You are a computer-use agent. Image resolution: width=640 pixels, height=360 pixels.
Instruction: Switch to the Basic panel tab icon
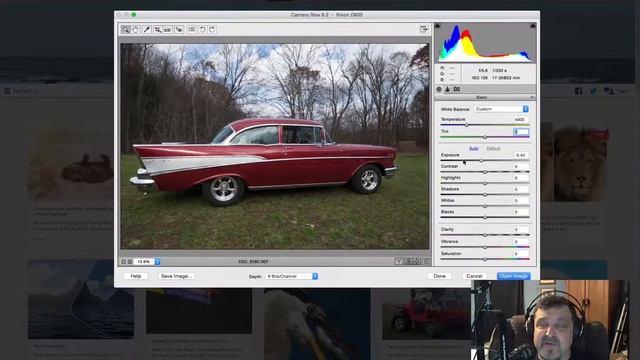pos(439,89)
